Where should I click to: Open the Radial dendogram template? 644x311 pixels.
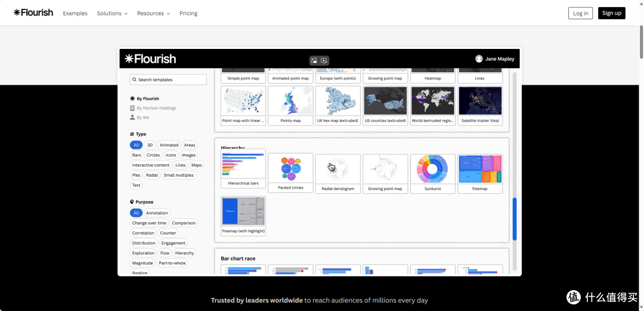pyautogui.click(x=338, y=174)
